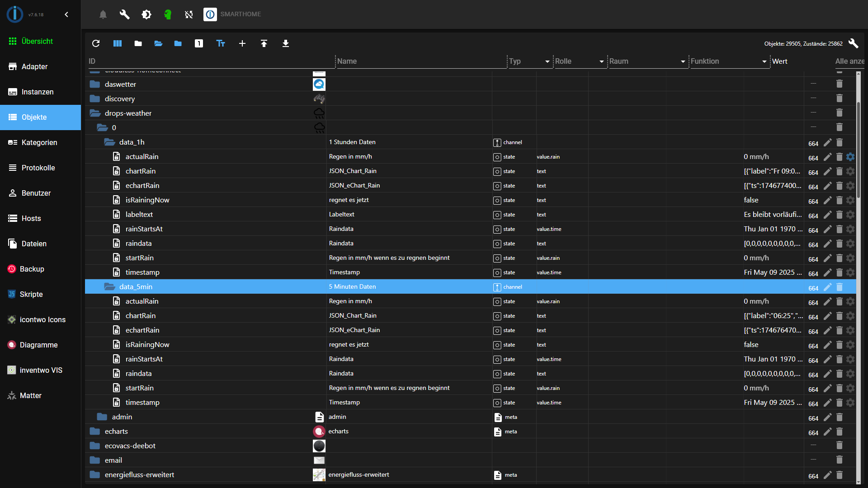Image resolution: width=868 pixels, height=488 pixels.
Task: Toggle the light/dark theme icon
Action: tap(146, 14)
